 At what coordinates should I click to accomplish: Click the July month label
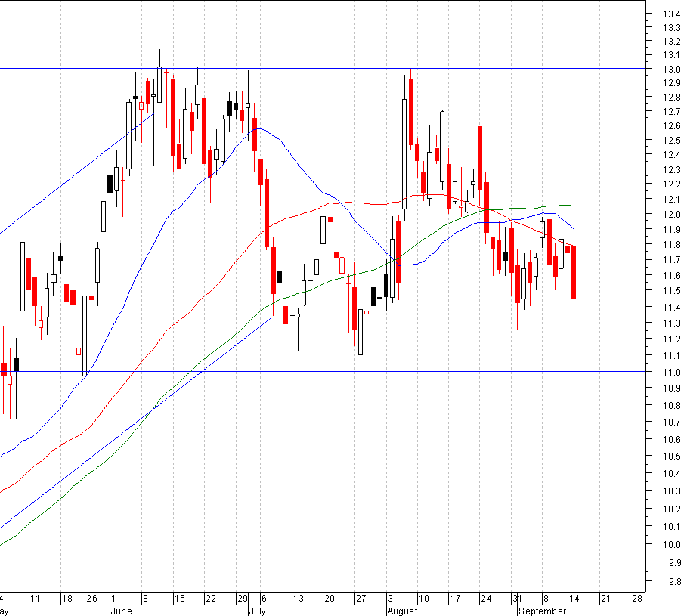coord(258,611)
